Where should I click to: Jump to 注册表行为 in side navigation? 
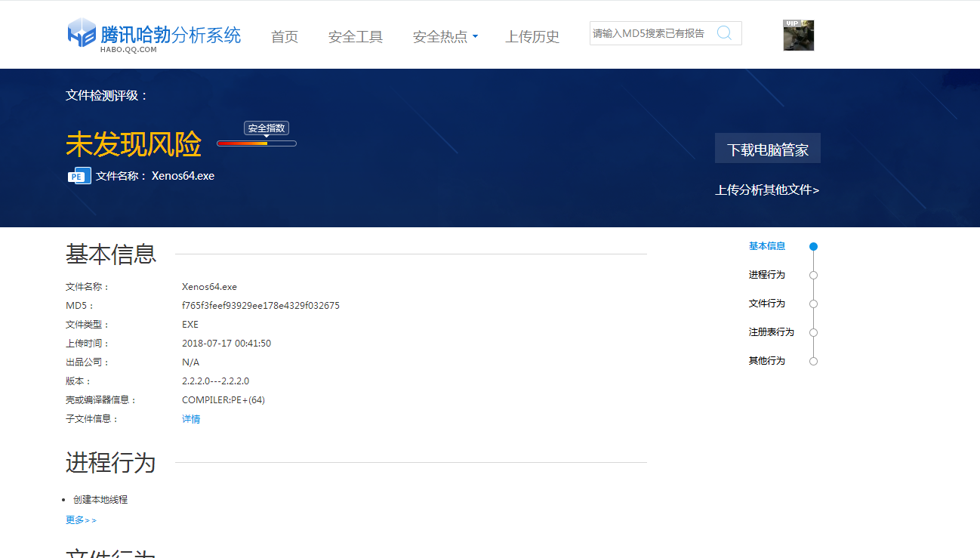(x=772, y=332)
